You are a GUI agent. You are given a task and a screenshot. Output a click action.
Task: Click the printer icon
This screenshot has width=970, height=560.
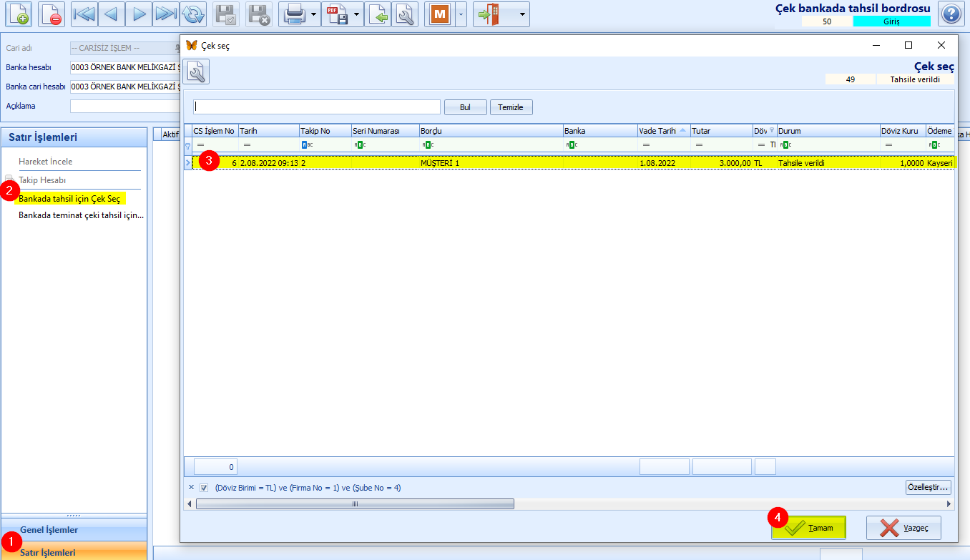point(293,14)
